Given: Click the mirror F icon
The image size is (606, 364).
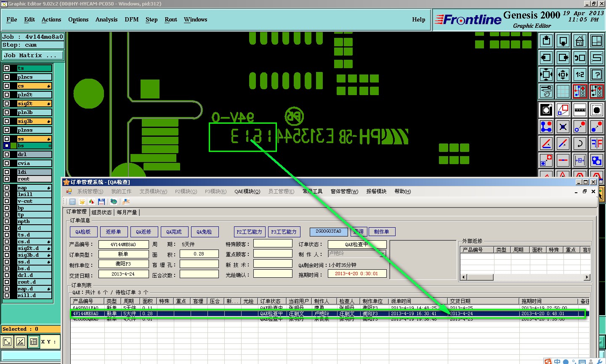Looking at the screenshot, I should click(x=597, y=143).
